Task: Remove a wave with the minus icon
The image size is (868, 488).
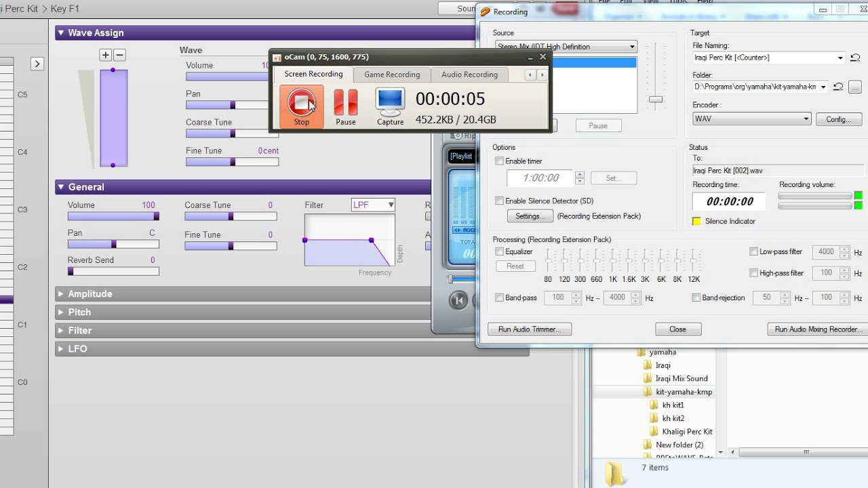Action: click(119, 55)
